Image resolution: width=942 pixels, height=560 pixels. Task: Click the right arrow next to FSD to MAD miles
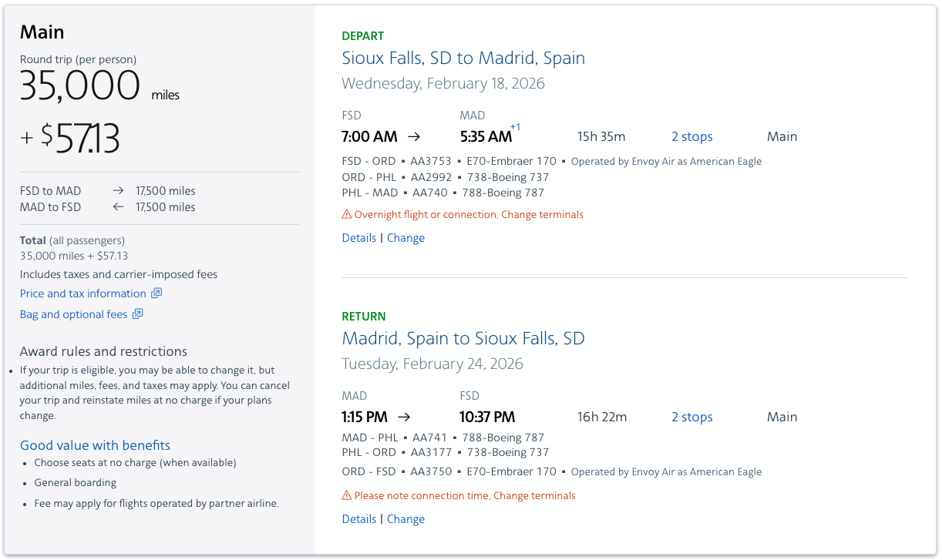pos(119,190)
